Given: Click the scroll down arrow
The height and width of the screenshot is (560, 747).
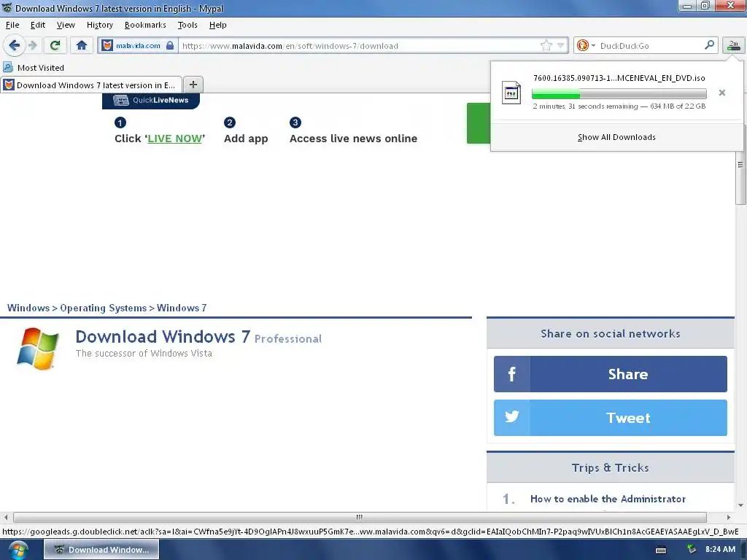Looking at the screenshot, I should 740,505.
